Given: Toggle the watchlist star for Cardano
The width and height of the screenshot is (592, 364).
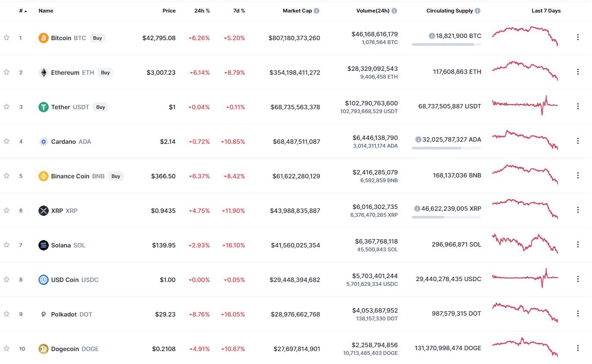Looking at the screenshot, I should tap(6, 141).
